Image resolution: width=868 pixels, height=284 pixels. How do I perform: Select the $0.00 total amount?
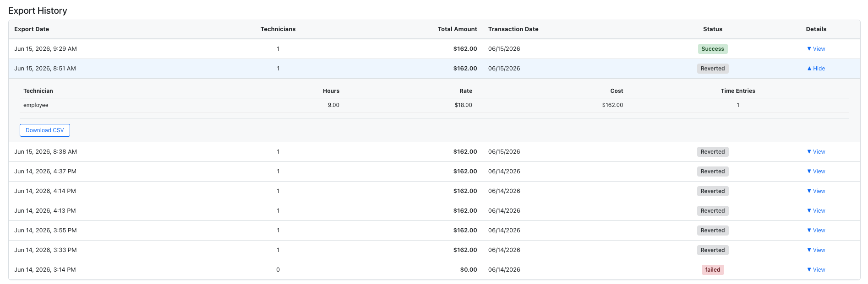pyautogui.click(x=469, y=270)
